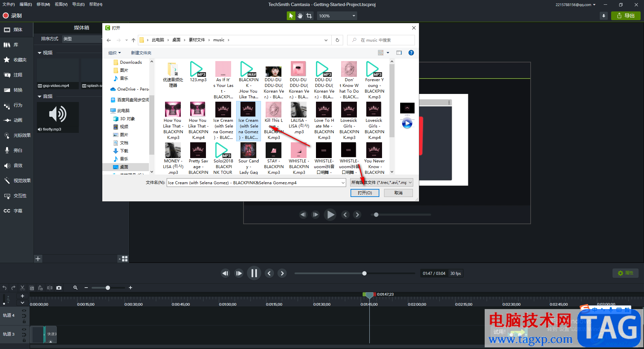
Task: Open the 文件(F) menu
Action: [9, 4]
